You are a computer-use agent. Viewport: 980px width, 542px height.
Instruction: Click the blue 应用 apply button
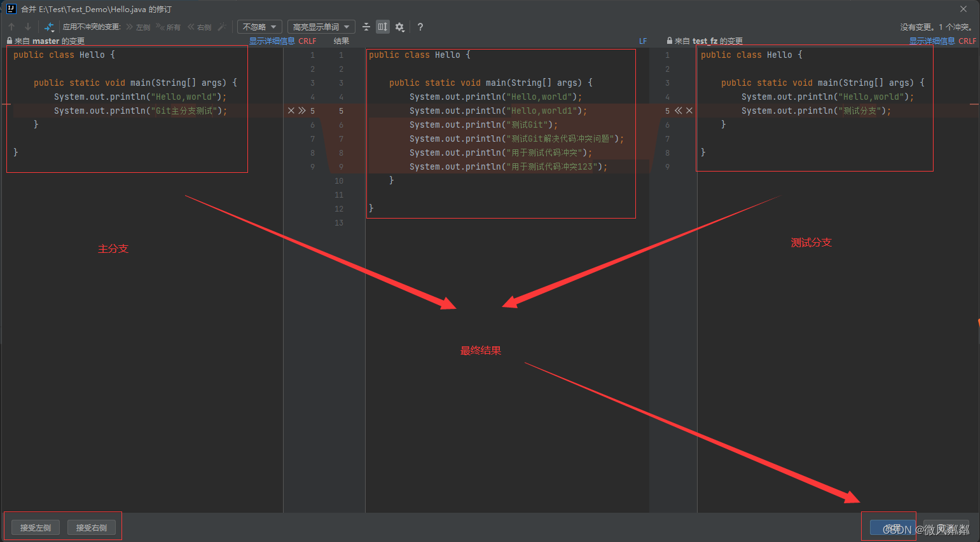coord(893,528)
